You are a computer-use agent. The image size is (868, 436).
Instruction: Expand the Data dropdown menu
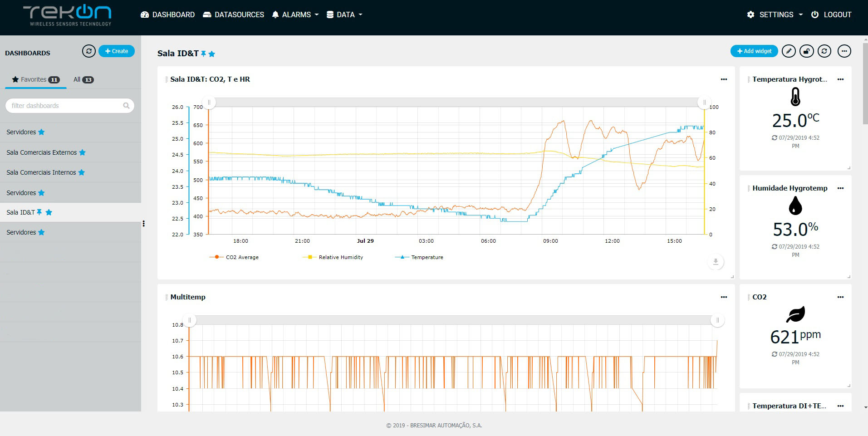coord(344,15)
